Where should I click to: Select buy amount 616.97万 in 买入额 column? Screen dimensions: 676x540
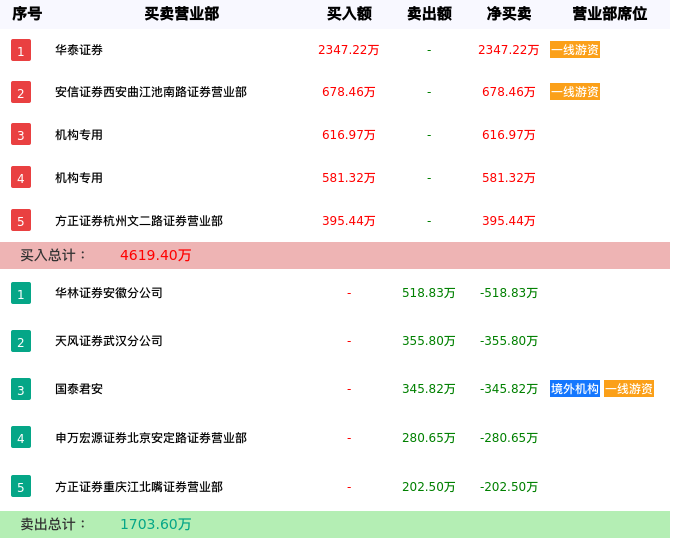pos(349,135)
